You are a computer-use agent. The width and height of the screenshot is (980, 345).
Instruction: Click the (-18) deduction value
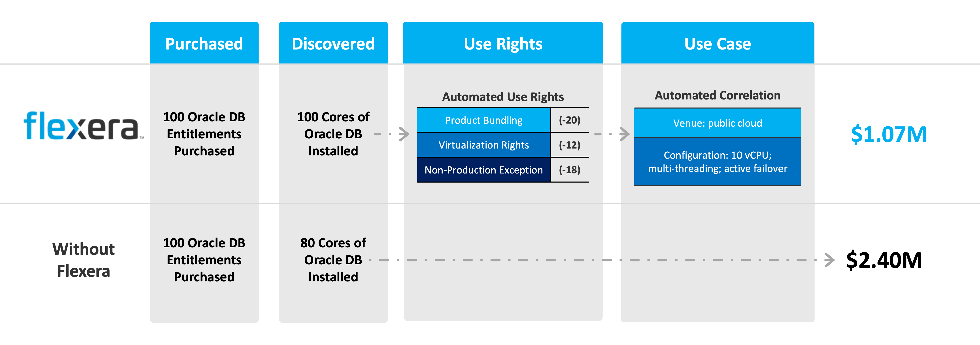pos(570,170)
